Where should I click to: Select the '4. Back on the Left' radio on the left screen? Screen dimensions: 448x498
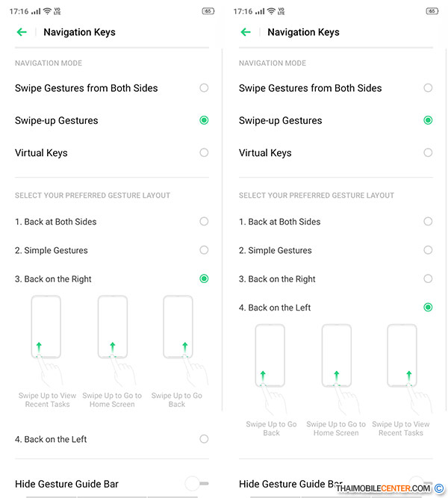(x=204, y=439)
